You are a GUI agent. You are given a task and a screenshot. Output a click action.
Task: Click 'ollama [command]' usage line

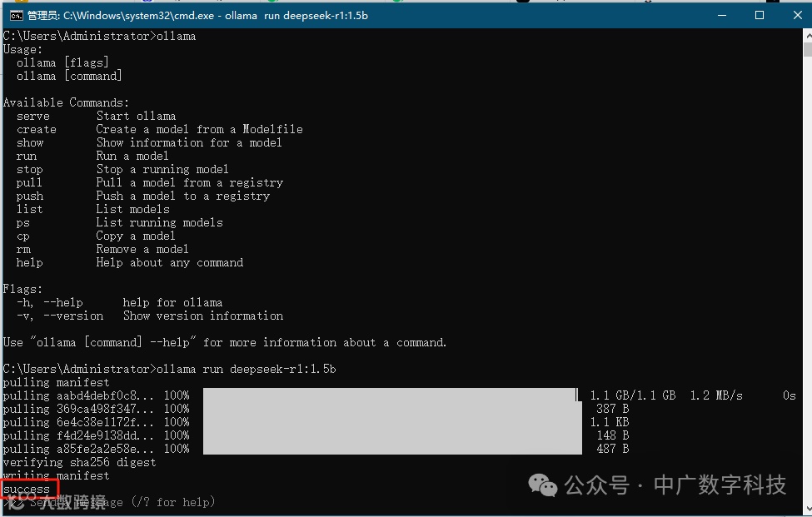69,76
